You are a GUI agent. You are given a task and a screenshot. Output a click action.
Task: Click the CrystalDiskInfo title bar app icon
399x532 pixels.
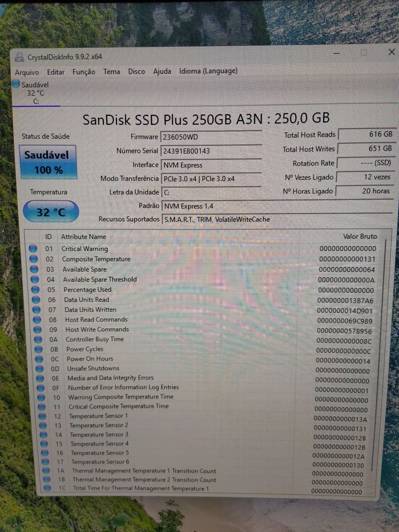pyautogui.click(x=19, y=57)
